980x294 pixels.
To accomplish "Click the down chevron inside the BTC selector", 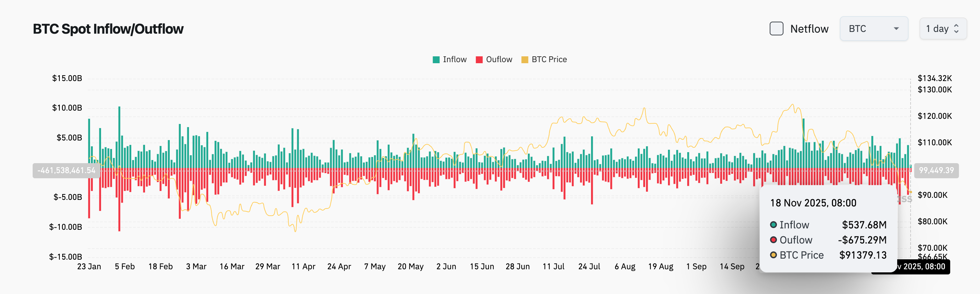I will [x=897, y=29].
